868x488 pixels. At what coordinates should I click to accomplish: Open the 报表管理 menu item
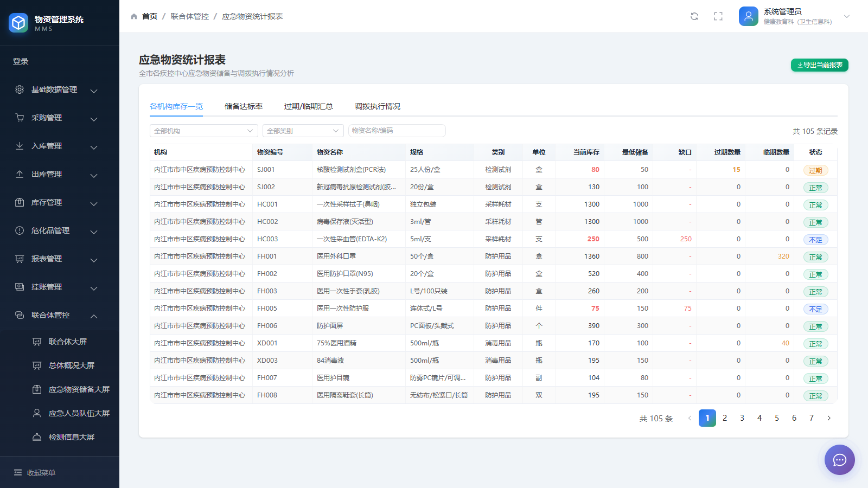(60, 259)
